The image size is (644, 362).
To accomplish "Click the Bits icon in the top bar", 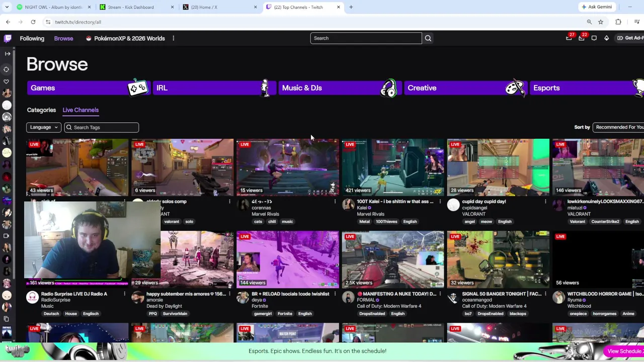I will tap(606, 38).
